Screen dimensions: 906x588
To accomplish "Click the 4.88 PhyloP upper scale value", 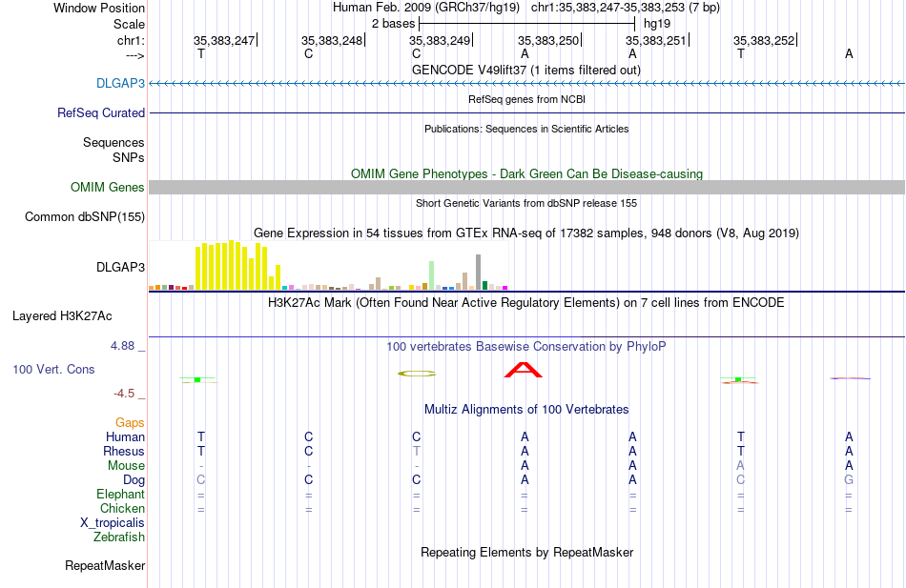I will (x=122, y=345).
